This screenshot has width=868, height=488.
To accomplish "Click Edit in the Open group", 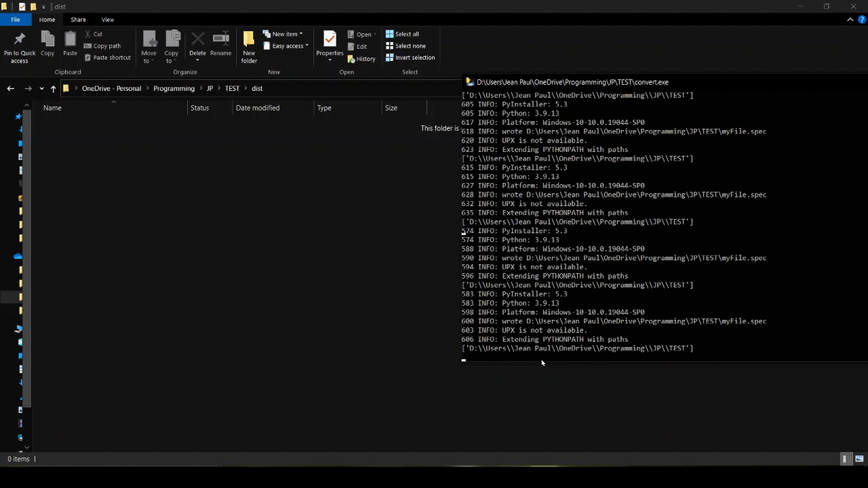I will pyautogui.click(x=357, y=47).
